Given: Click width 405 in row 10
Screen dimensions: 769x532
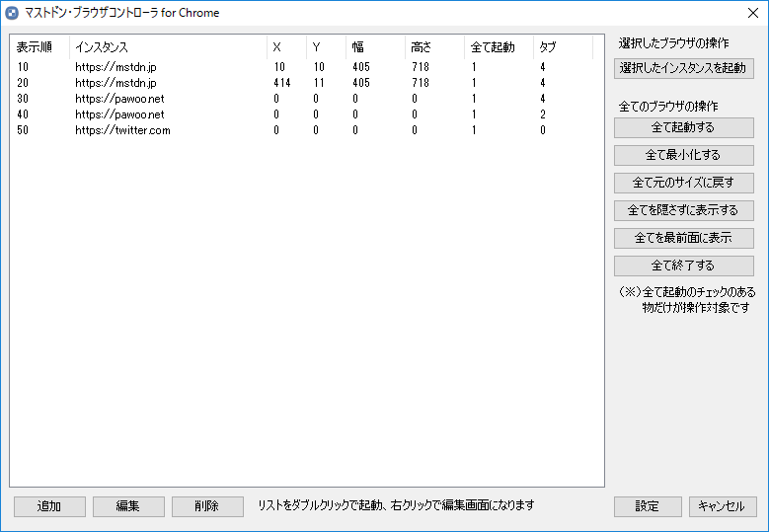Looking at the screenshot, I should [x=361, y=67].
